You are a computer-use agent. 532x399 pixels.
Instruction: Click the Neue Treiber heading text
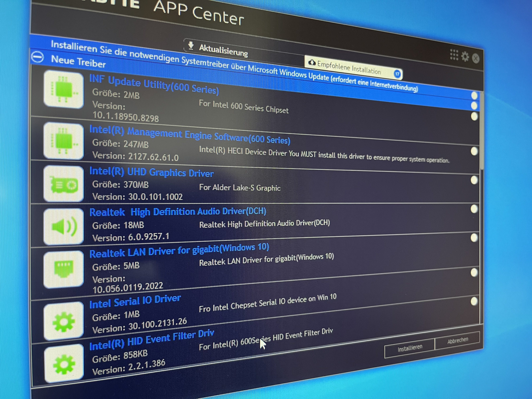78,62
